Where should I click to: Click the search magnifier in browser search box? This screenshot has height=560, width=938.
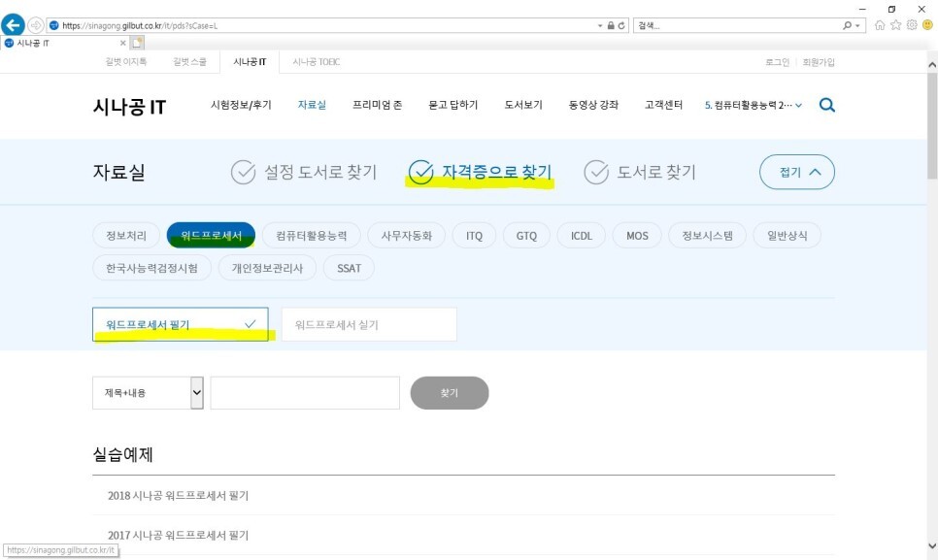point(847,25)
